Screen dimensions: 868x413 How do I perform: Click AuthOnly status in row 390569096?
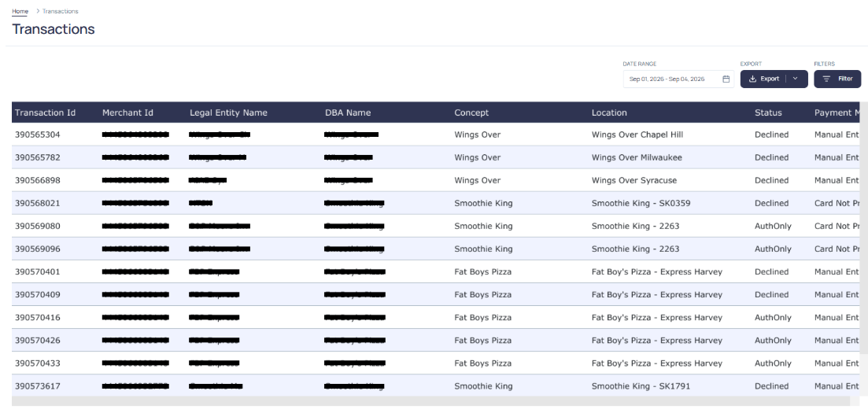click(x=773, y=249)
